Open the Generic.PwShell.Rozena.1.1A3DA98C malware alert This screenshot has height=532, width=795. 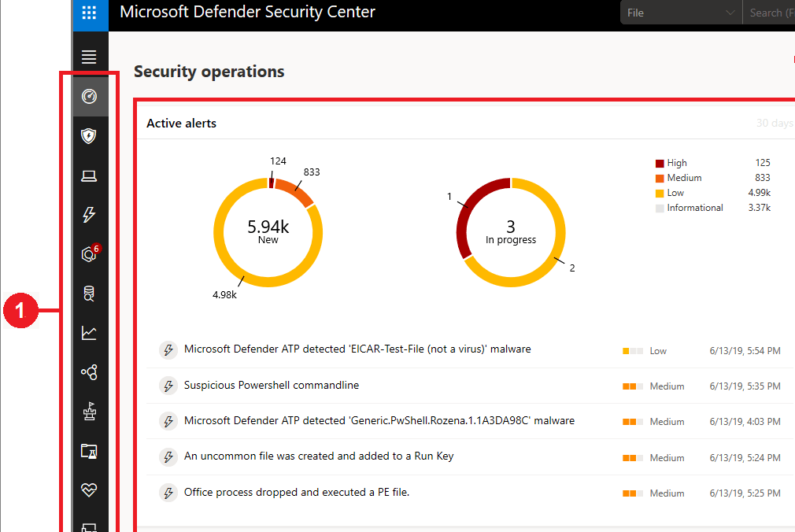(x=379, y=420)
